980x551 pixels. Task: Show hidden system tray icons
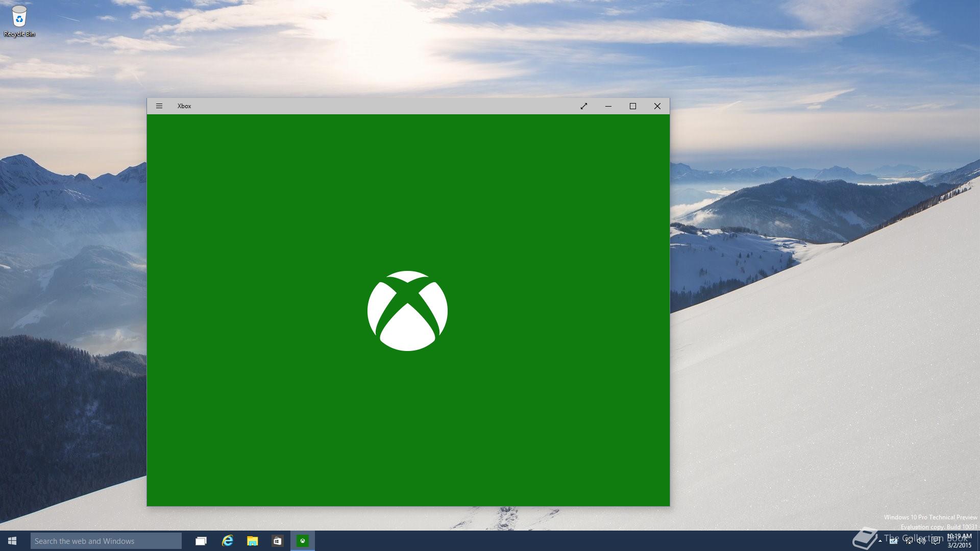tap(880, 541)
